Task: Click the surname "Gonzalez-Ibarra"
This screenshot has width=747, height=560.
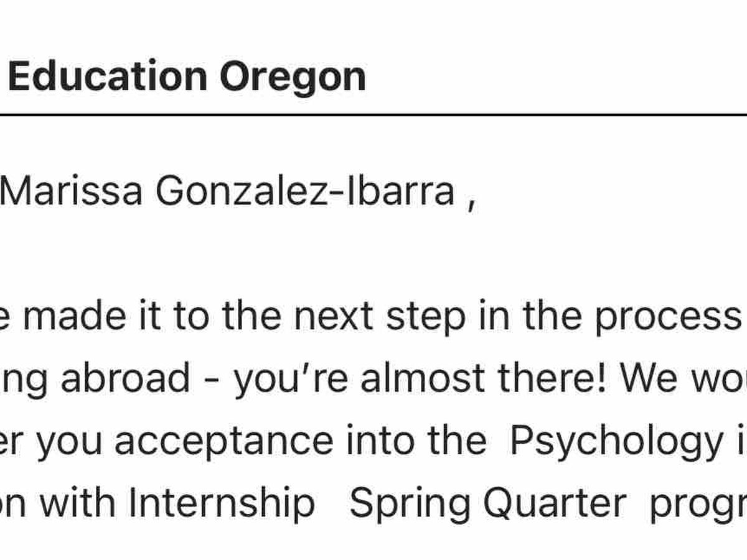Action: pyautogui.click(x=305, y=191)
